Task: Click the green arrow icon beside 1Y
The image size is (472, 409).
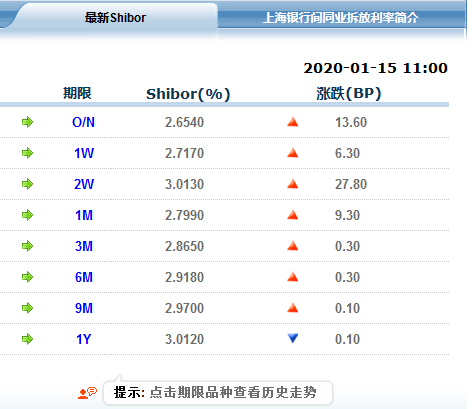Action: [x=28, y=339]
